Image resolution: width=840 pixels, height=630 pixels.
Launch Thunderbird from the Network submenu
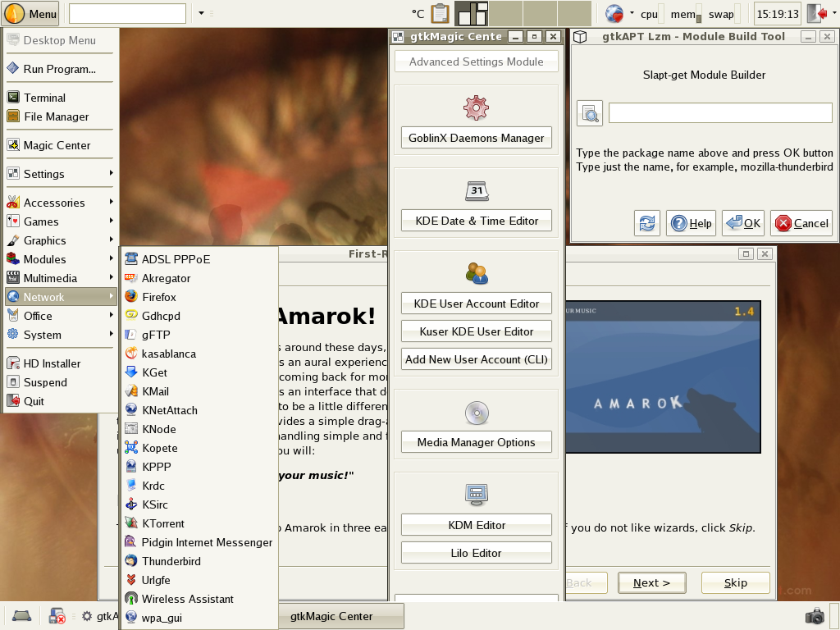(x=199, y=561)
